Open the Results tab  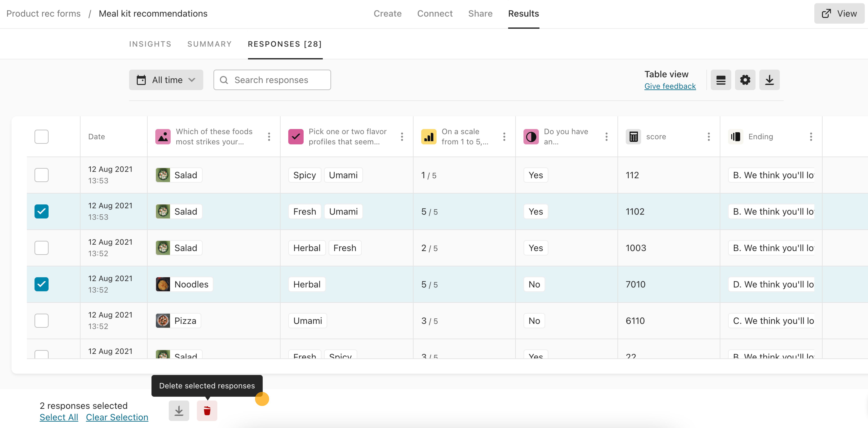click(x=523, y=13)
